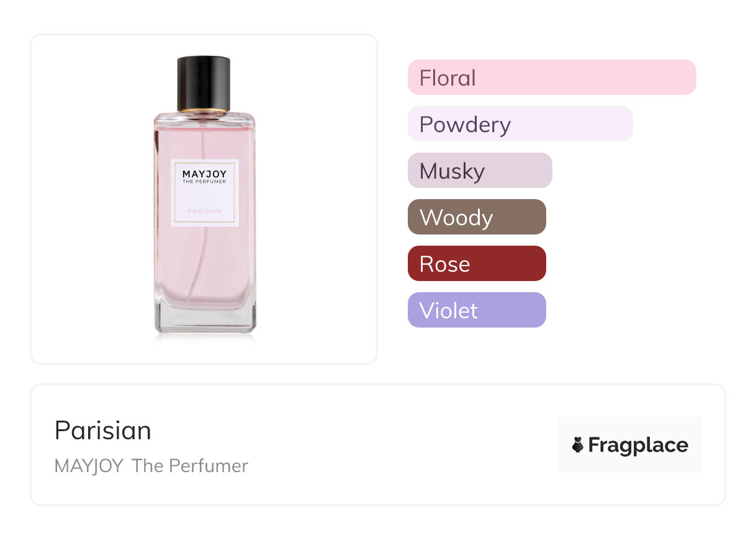This screenshot has height=536, width=756.
Task: Click the black bottle cap
Action: click(x=204, y=83)
